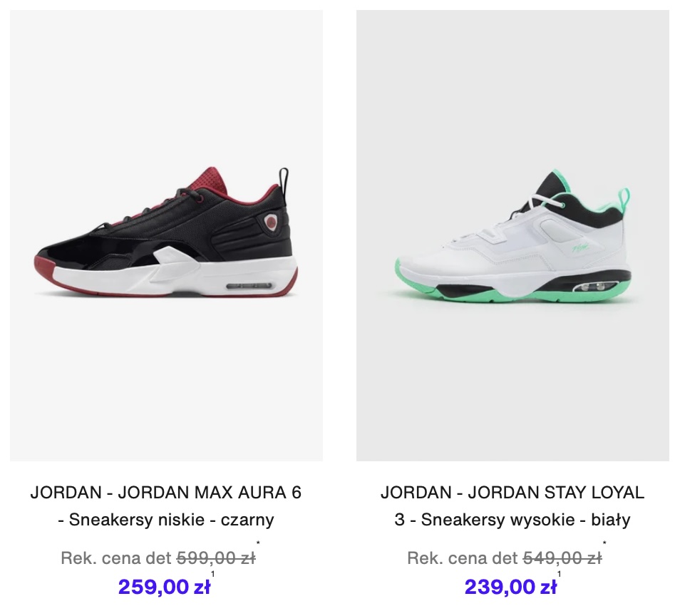This screenshot has height=616, width=680.
Task: Open the white Jordan Stay Loyal 3 shoe image
Action: click(x=512, y=235)
